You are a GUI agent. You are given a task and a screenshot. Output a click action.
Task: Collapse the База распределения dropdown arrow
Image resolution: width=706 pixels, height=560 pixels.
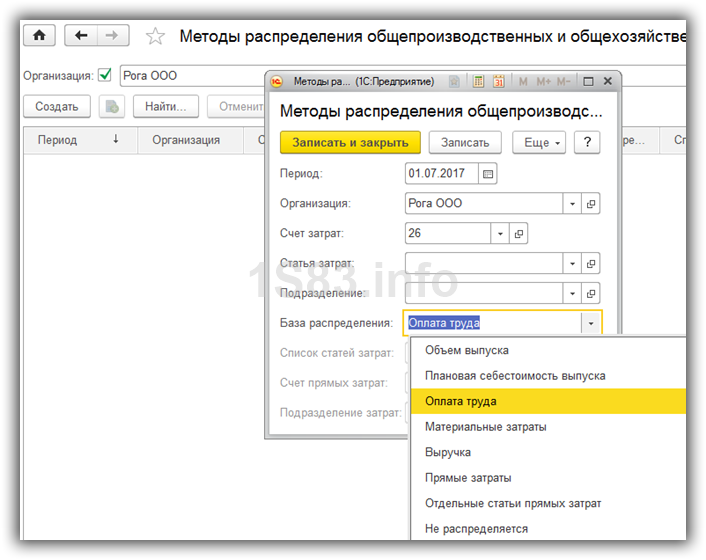coord(591,323)
